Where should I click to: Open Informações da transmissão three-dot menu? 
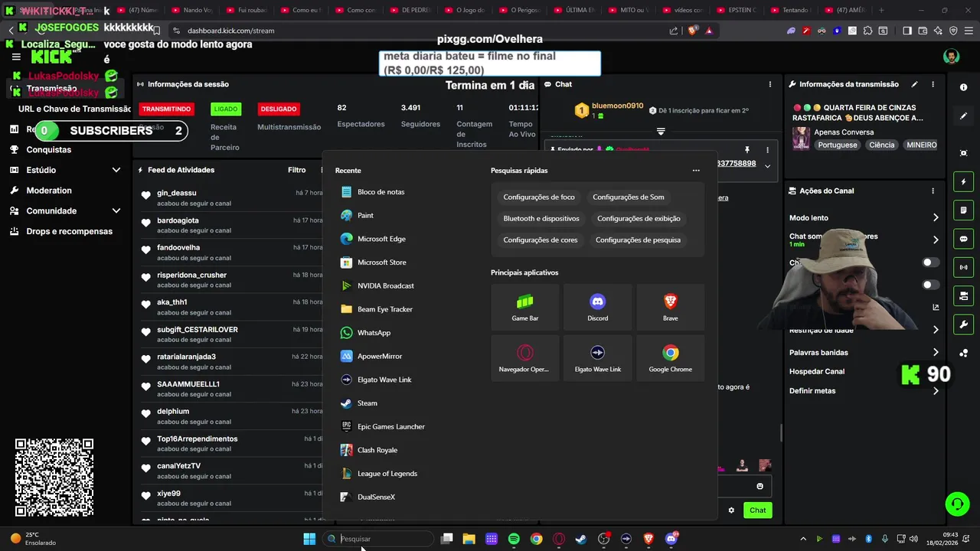[933, 84]
